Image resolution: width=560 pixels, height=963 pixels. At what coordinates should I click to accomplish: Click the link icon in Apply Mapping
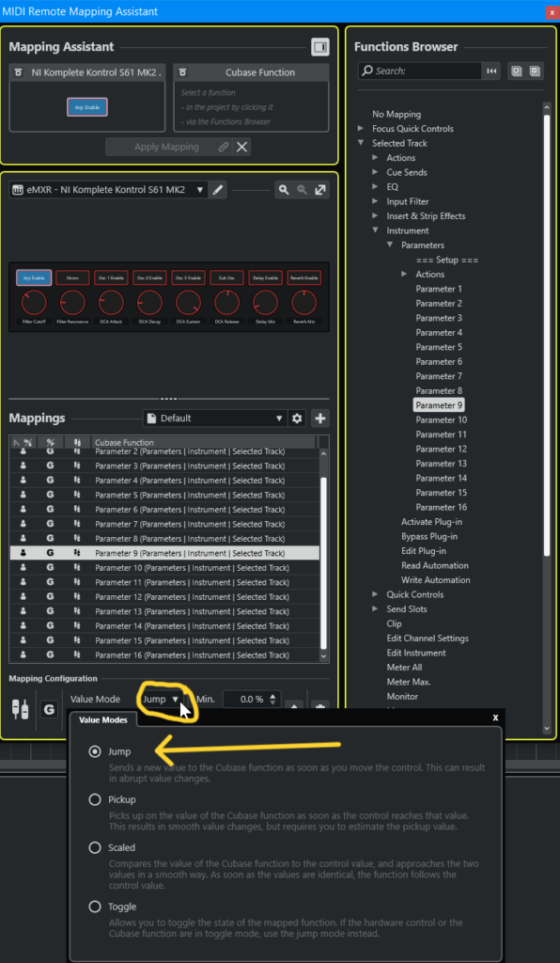click(225, 147)
